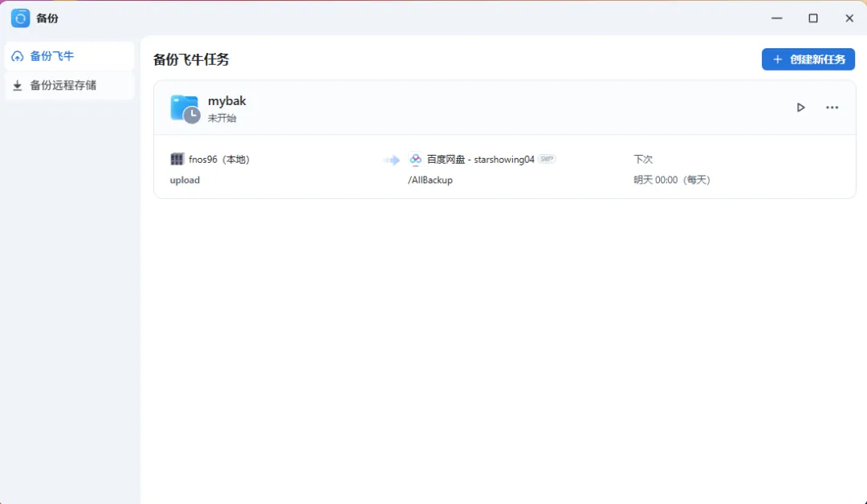Click the mybak folder clock icon
The width and height of the screenshot is (867, 504).
185,108
